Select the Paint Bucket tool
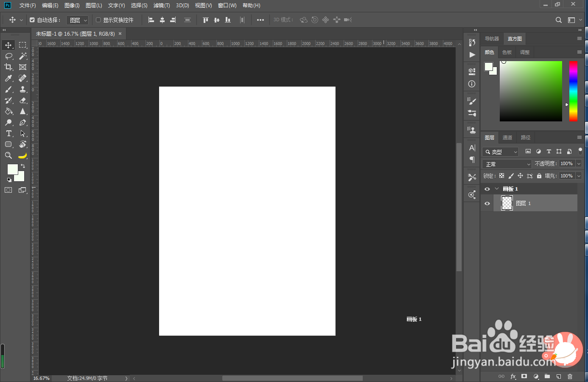The width and height of the screenshot is (588, 382). click(8, 111)
